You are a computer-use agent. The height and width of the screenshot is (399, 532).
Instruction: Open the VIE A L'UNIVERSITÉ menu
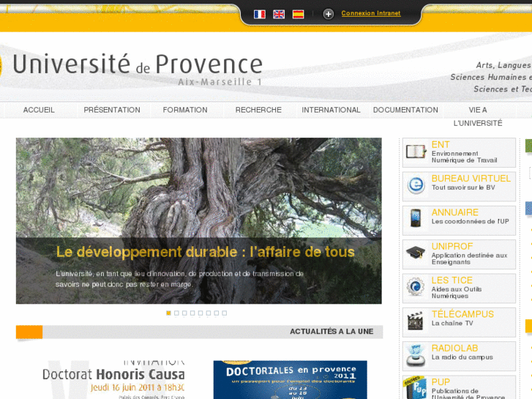point(478,116)
